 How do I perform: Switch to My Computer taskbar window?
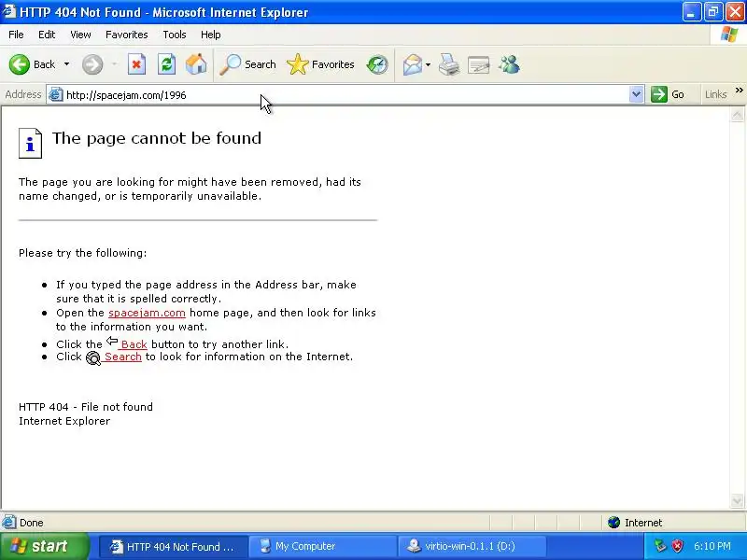point(322,546)
